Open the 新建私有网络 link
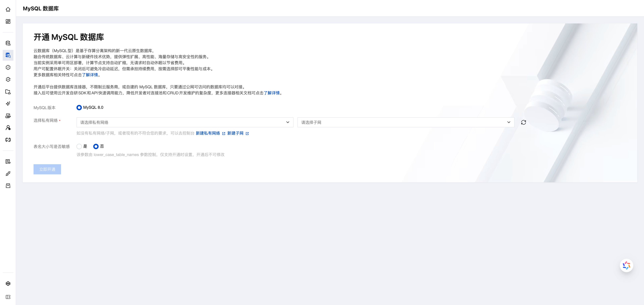644x305 pixels. pos(208,133)
